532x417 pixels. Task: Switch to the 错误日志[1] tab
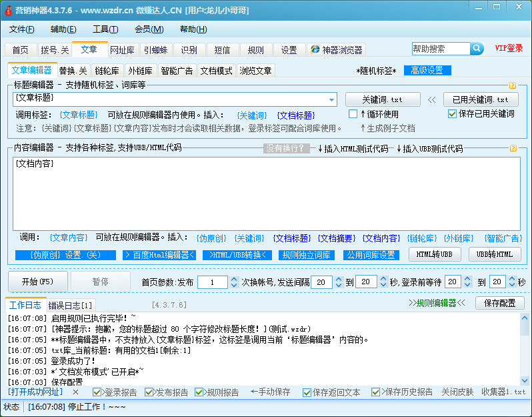click(x=71, y=305)
